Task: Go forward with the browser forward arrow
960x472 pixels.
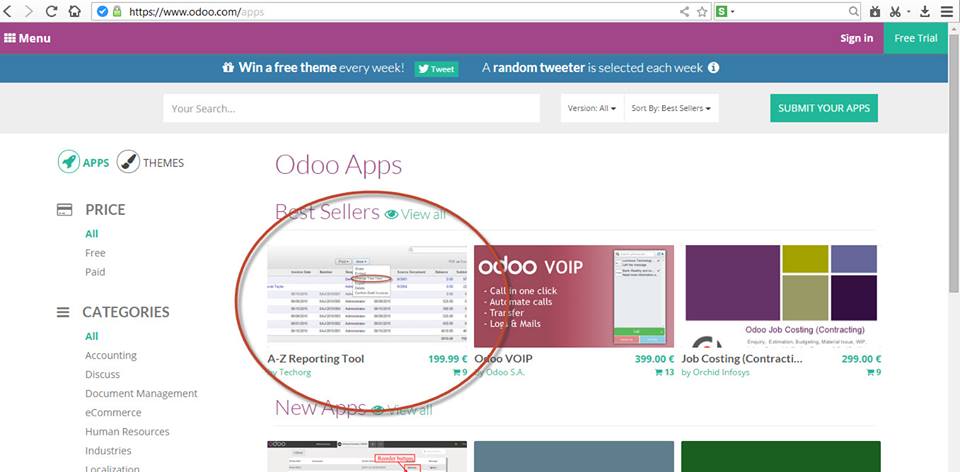Action: point(29,11)
